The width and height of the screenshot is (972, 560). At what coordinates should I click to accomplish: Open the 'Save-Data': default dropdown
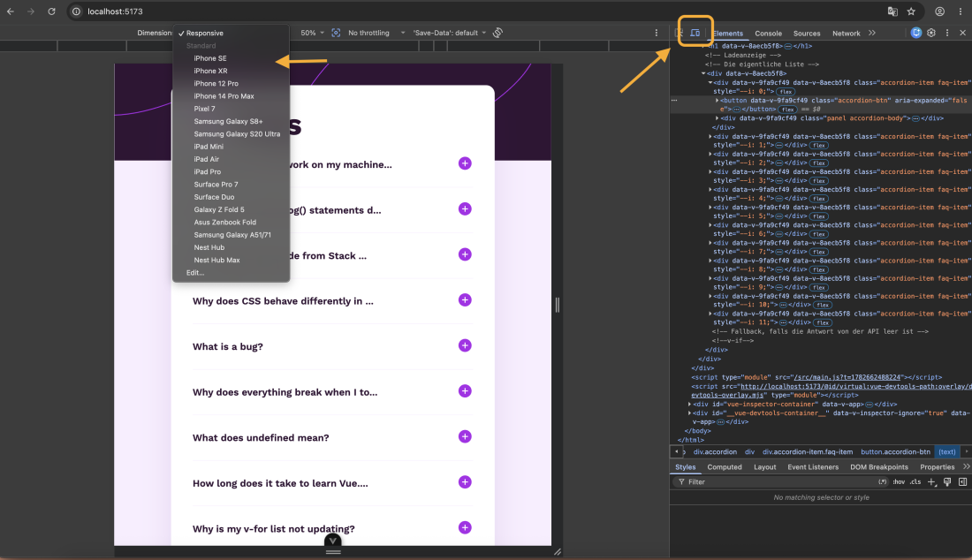(450, 33)
